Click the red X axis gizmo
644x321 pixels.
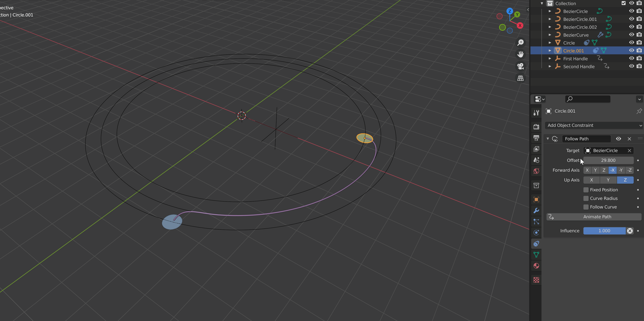(520, 26)
